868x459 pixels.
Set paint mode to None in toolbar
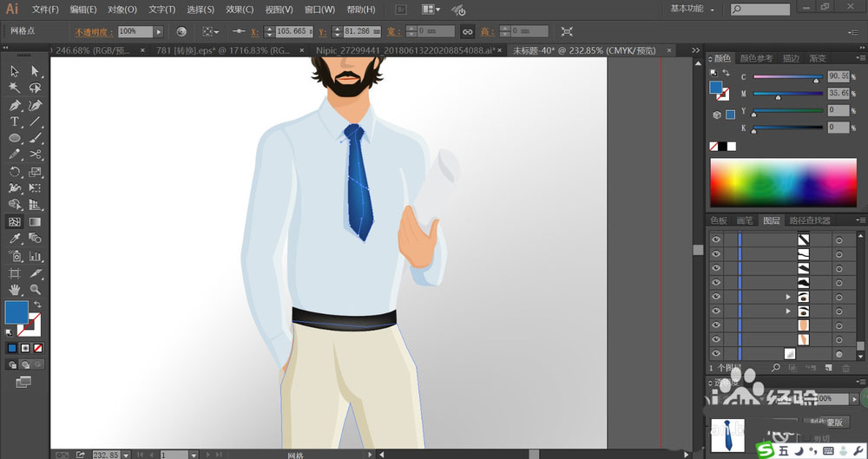[38, 348]
